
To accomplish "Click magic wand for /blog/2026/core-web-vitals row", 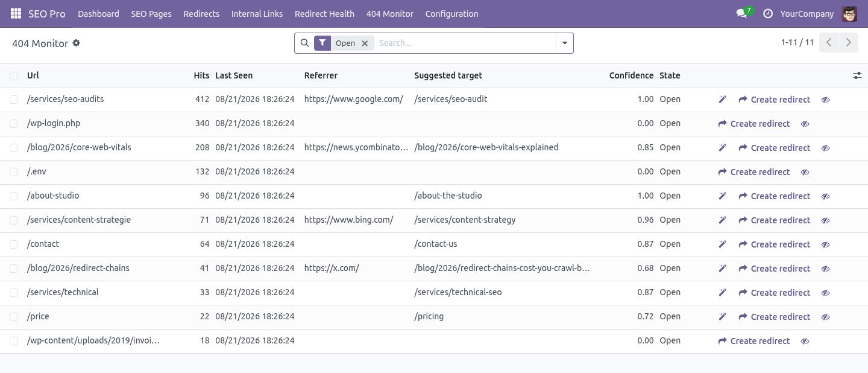I will (722, 147).
